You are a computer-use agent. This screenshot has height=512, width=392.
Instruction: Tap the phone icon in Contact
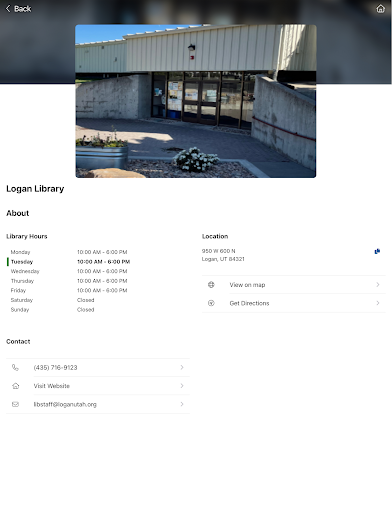(x=15, y=367)
